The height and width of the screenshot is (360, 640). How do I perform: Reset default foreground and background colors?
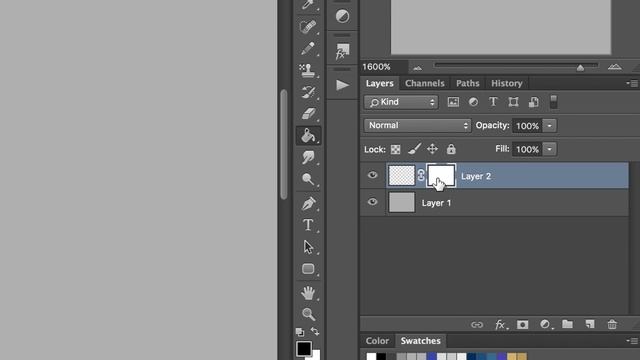click(x=300, y=331)
